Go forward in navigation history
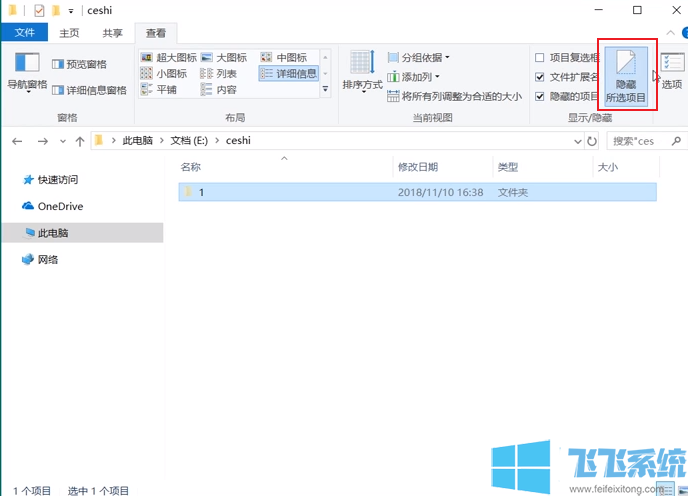 click(x=43, y=141)
